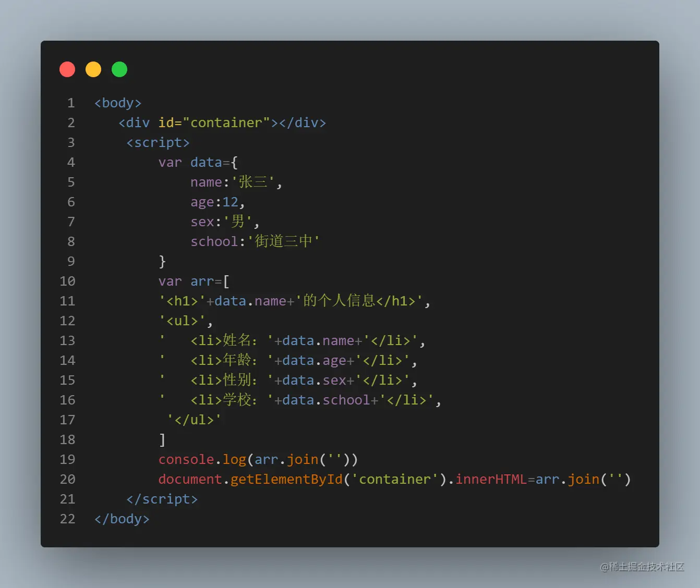Click the green traffic light button

pyautogui.click(x=119, y=69)
